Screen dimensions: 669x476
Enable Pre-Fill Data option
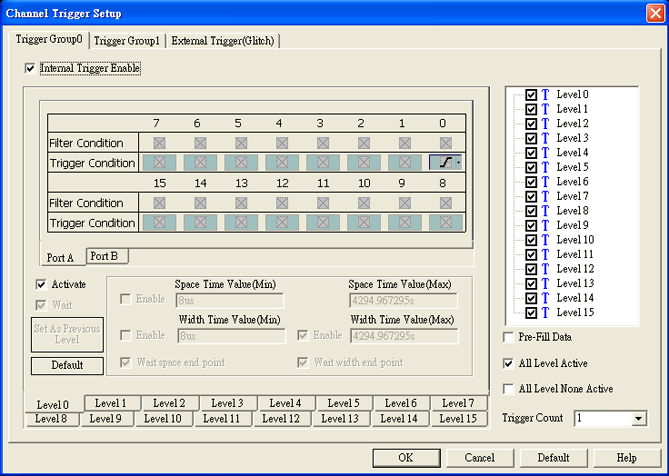508,337
